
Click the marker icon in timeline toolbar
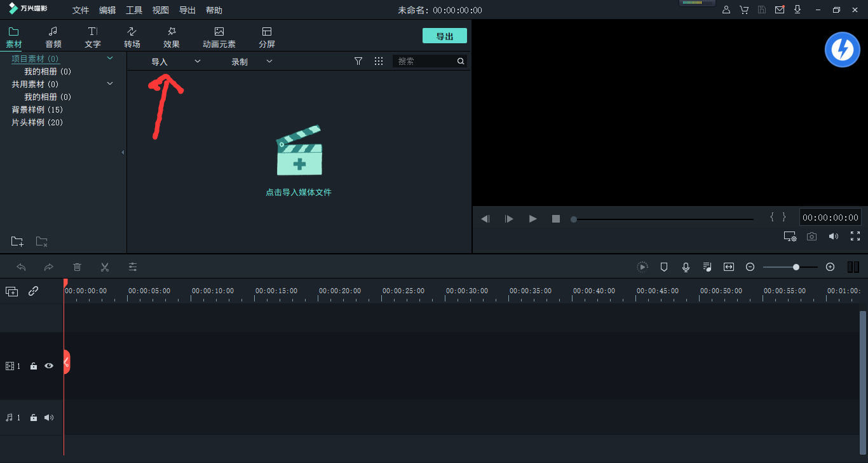coord(664,267)
